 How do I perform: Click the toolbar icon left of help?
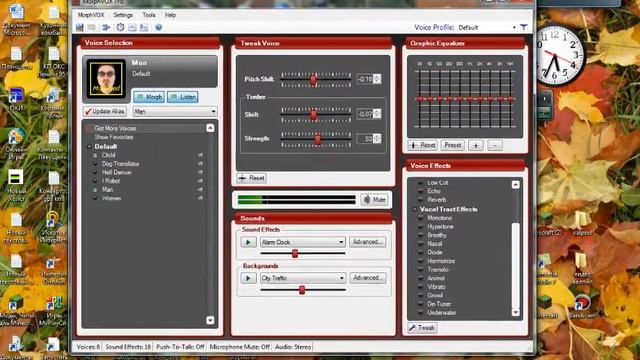click(144, 27)
